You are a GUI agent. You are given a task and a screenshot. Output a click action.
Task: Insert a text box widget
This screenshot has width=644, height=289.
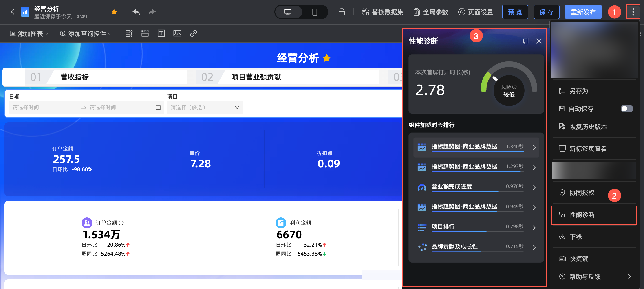click(161, 33)
